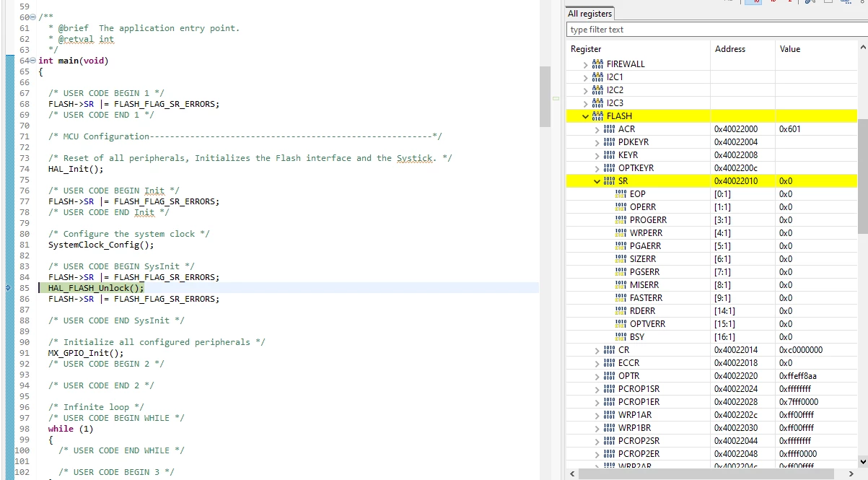Click the KEYR register icon

tap(609, 154)
